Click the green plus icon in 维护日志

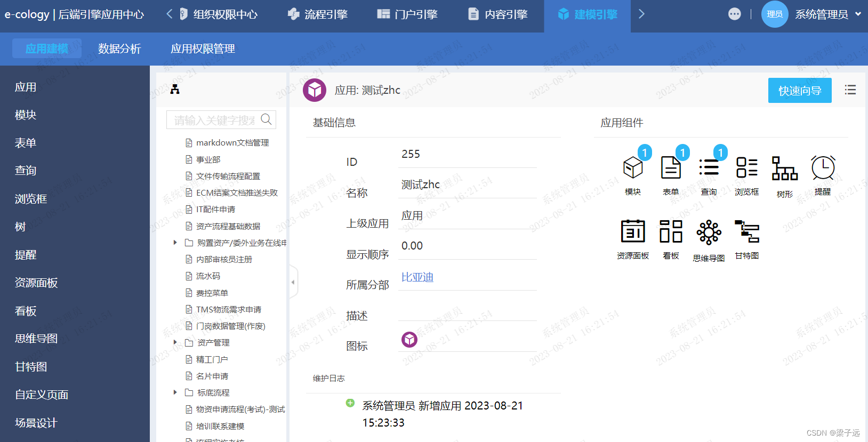(x=350, y=403)
